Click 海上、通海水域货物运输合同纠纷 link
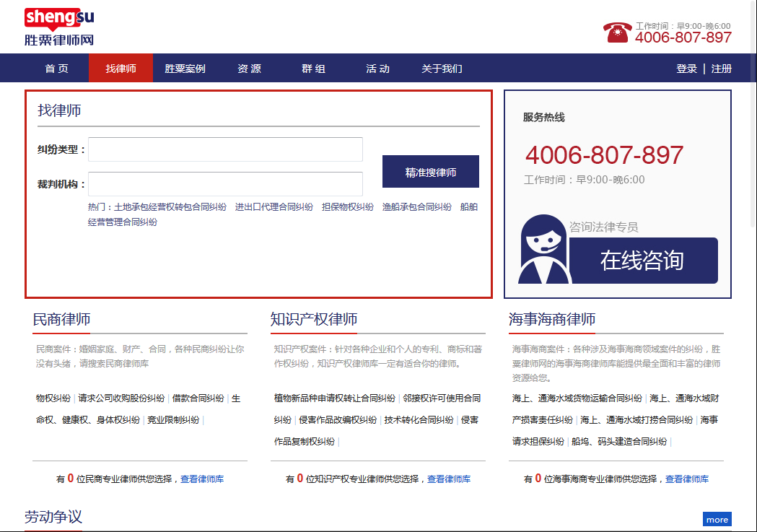The height and width of the screenshot is (532, 757). [577, 398]
